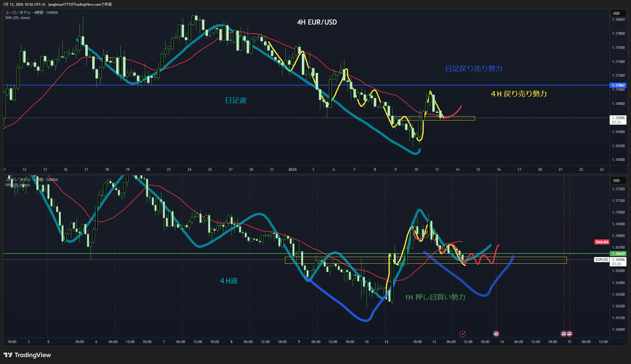This screenshot has height=364, width=631.
Task: Click the TradingView logo at bottom left
Action: pos(27,355)
